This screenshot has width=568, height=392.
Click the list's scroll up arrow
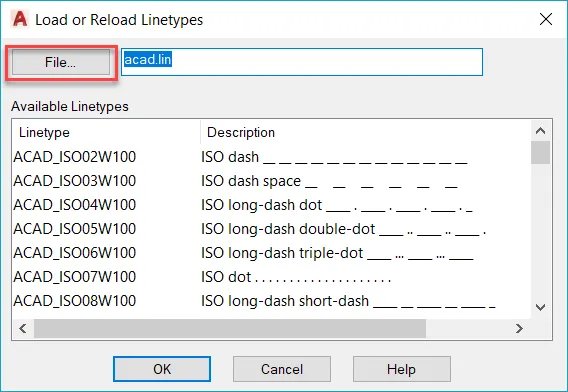click(x=540, y=131)
